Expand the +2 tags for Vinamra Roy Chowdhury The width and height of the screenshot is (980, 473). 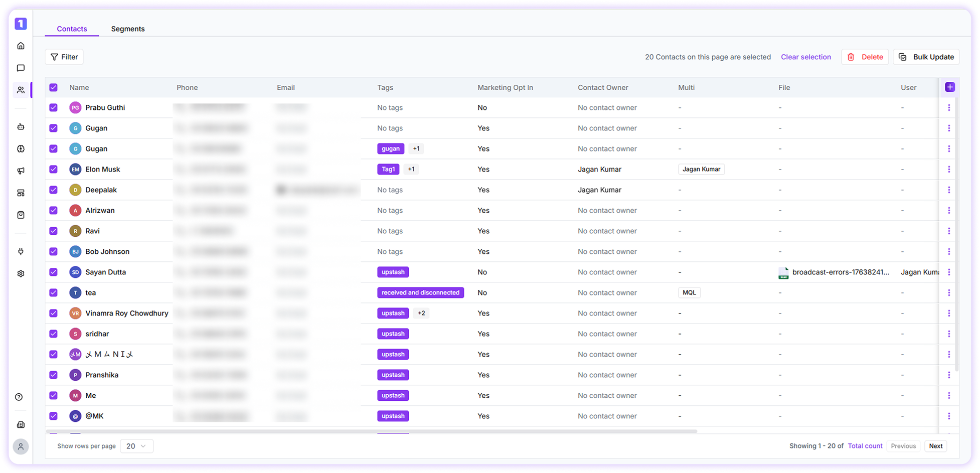click(421, 313)
